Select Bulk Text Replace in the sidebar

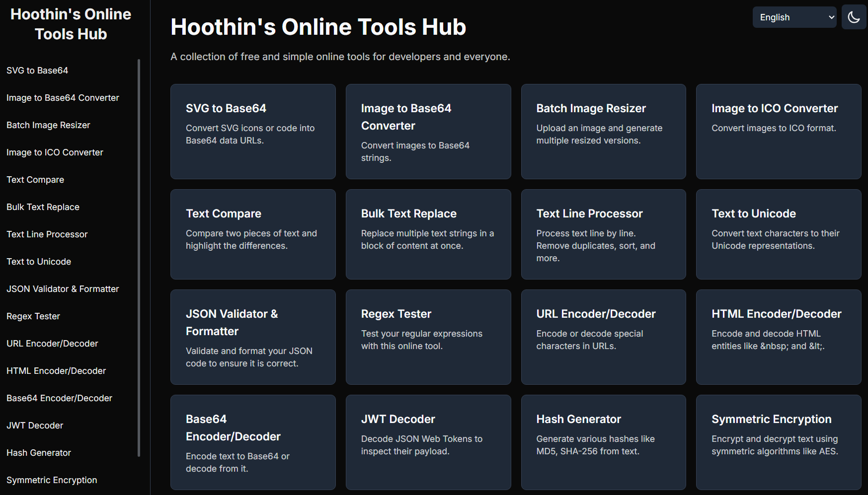pos(43,207)
